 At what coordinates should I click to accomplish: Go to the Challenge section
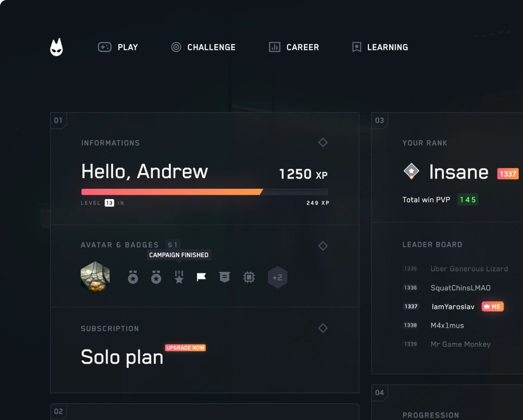[x=203, y=47]
